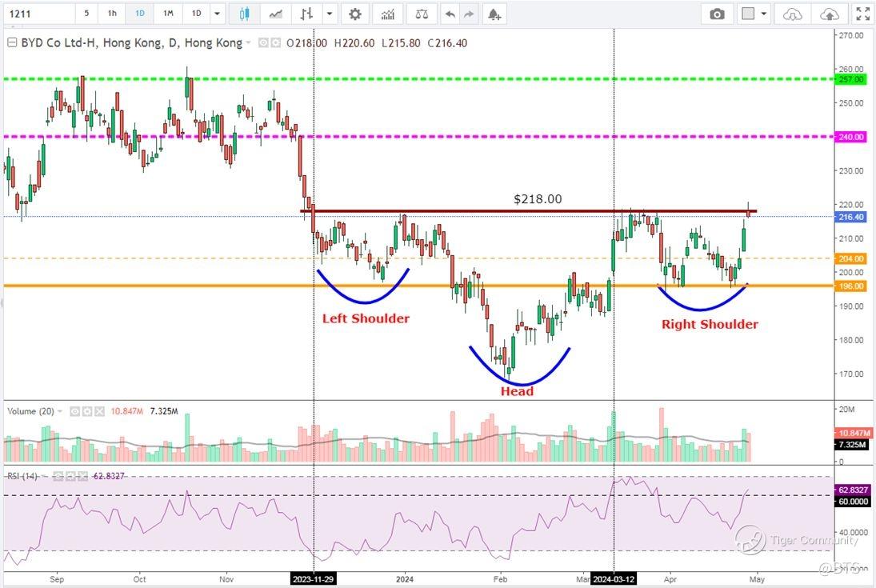Click the green 257.00 price label
876x588 pixels.
(851, 79)
